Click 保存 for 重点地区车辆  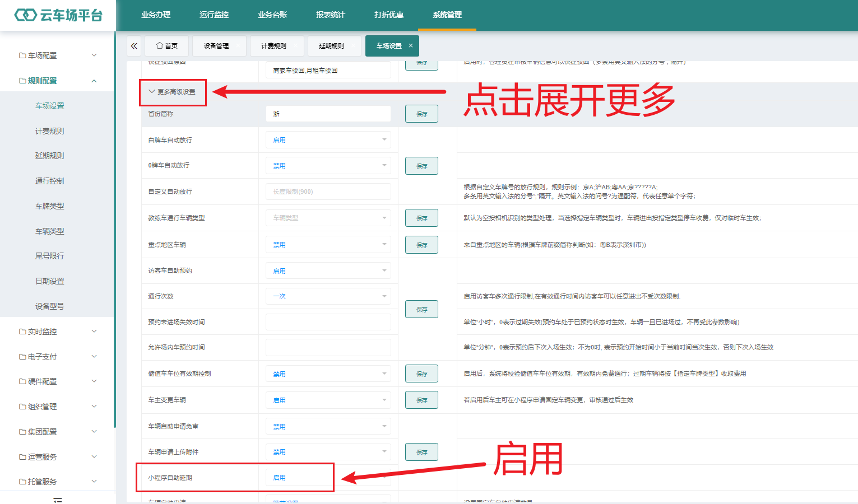point(421,245)
